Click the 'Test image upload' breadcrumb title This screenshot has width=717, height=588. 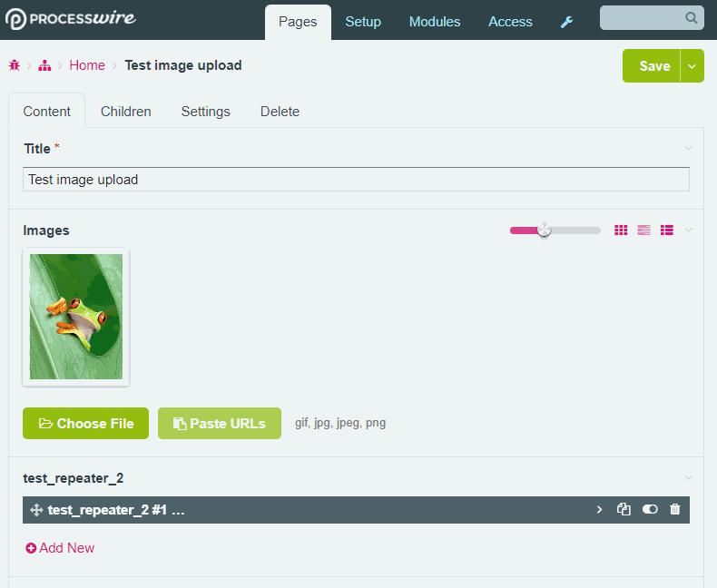[183, 65]
